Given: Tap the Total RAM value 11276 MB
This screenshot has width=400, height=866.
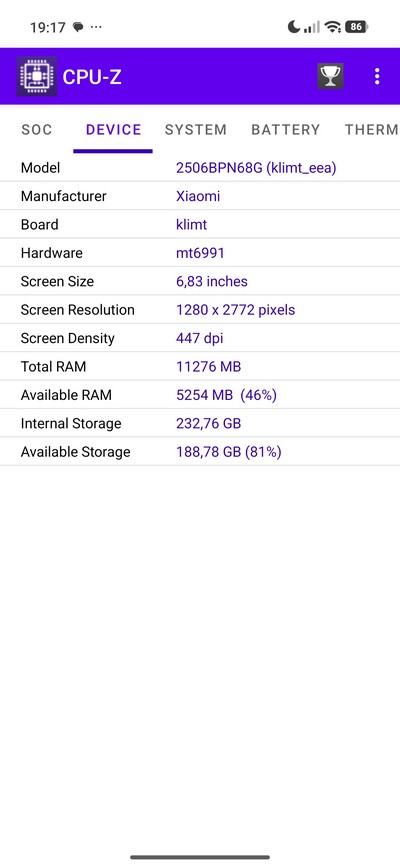Looking at the screenshot, I should click(x=208, y=367).
